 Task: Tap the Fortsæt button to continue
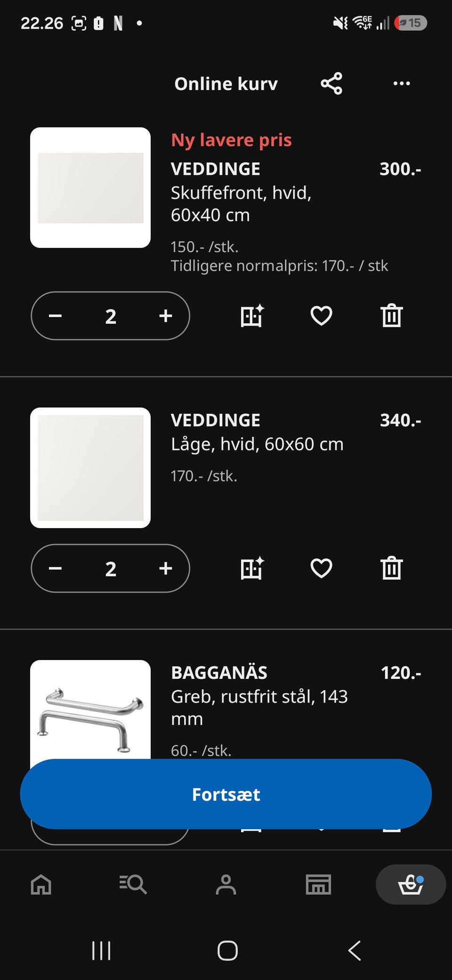(226, 794)
